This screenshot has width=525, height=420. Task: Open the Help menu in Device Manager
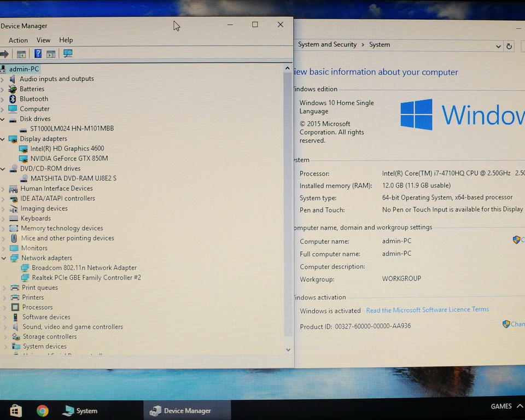pos(66,40)
